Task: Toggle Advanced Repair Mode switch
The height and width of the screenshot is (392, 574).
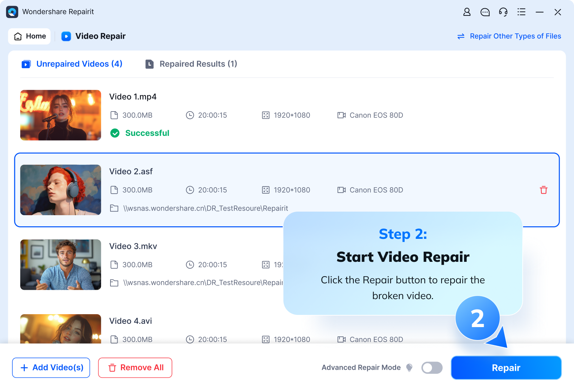Action: coord(432,368)
